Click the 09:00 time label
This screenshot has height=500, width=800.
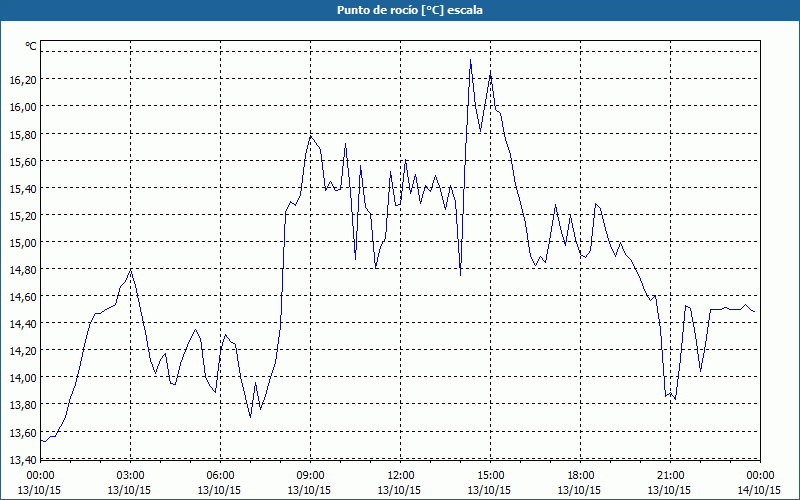[310, 476]
